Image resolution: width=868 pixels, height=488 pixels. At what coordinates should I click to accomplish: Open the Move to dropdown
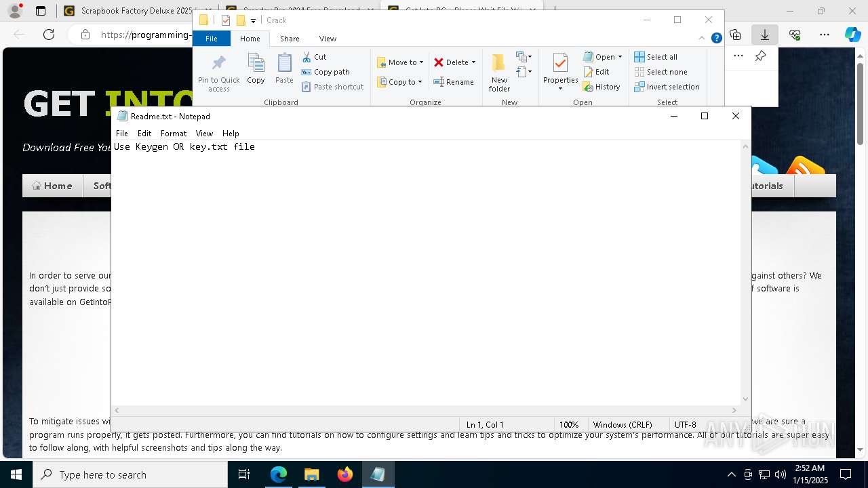400,62
